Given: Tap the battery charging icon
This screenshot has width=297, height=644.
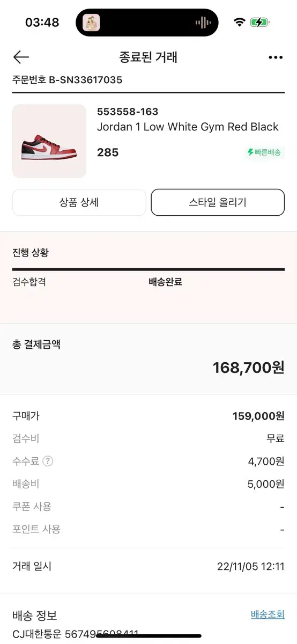Looking at the screenshot, I should [260, 23].
